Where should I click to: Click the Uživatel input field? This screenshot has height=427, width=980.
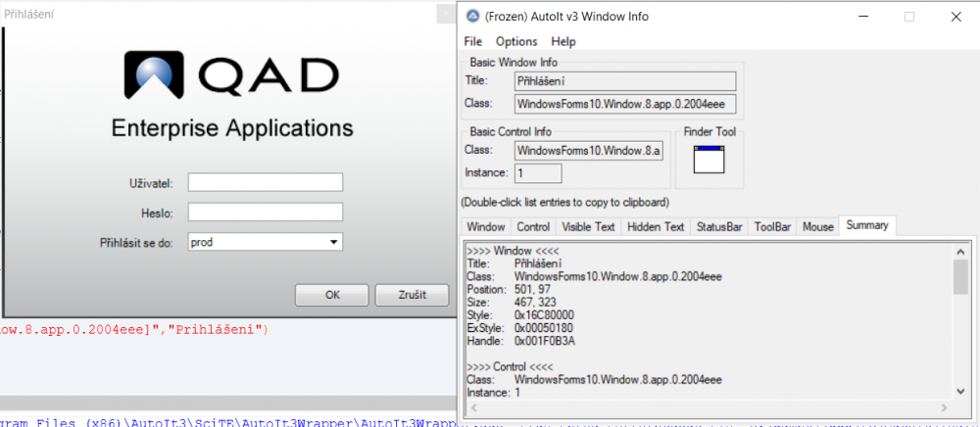tap(265, 182)
